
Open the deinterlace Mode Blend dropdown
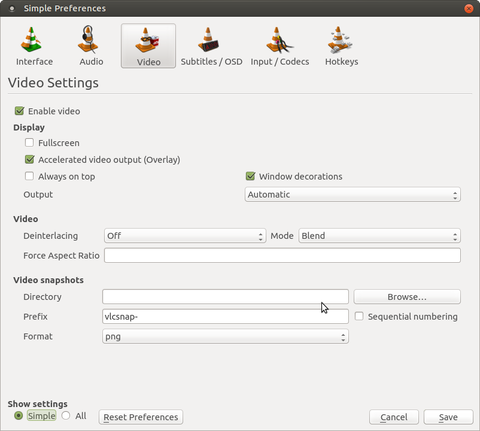point(379,236)
